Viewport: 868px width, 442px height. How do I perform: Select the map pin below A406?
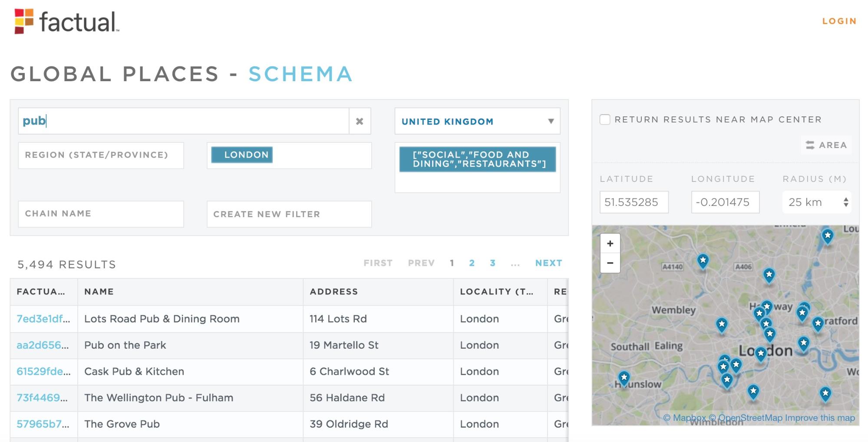[769, 274]
